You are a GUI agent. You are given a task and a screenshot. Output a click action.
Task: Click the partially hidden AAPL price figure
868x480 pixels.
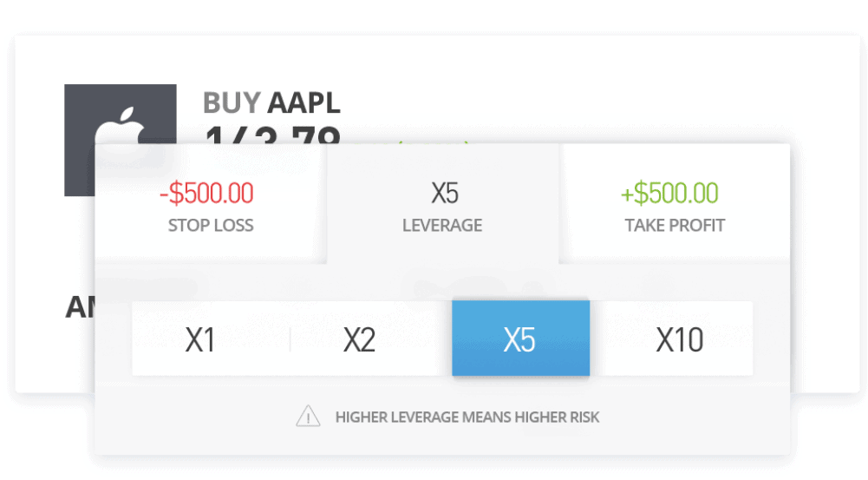click(x=272, y=135)
